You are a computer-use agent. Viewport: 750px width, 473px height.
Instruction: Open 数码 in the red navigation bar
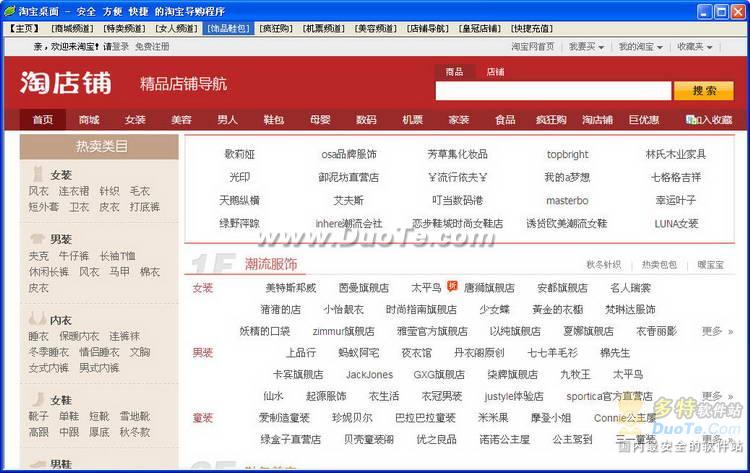click(366, 120)
